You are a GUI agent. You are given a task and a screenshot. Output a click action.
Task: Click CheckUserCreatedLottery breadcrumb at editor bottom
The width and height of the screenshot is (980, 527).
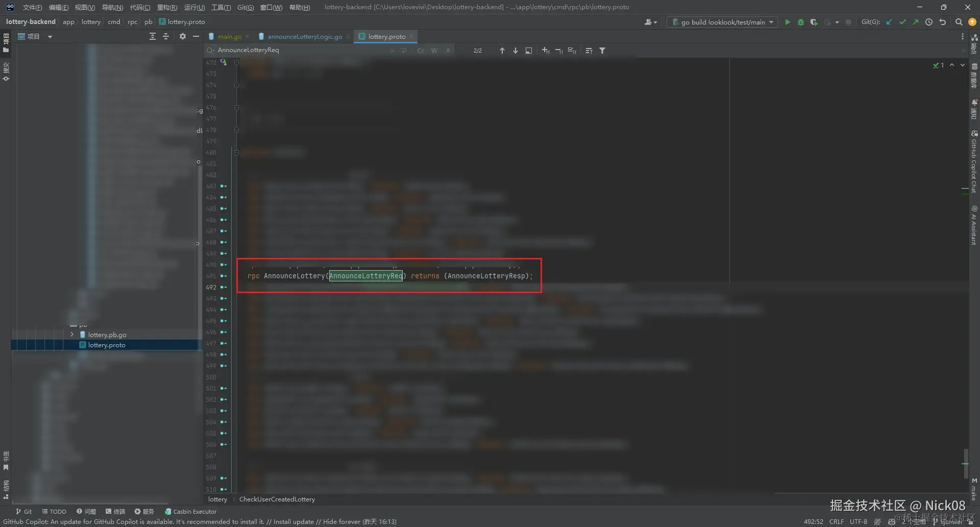point(277,499)
